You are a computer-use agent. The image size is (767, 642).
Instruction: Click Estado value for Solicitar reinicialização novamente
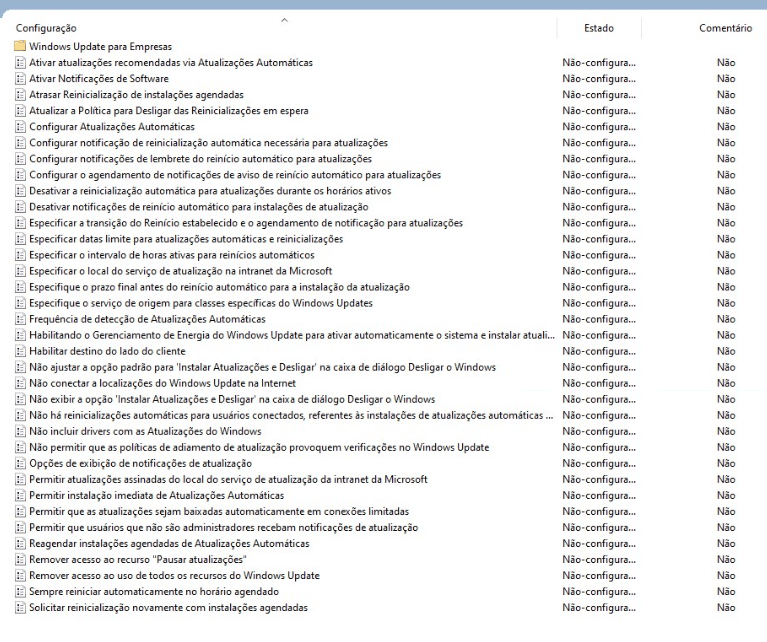(x=599, y=608)
